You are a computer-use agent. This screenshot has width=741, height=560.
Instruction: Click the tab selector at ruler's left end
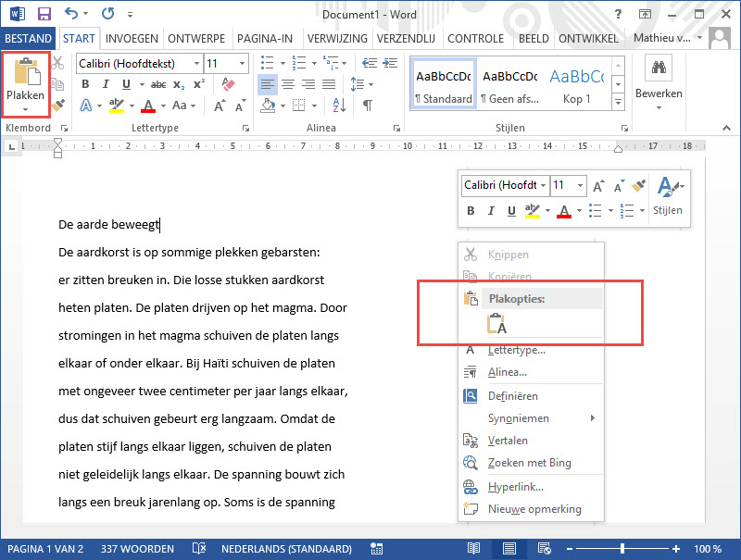pyautogui.click(x=11, y=147)
